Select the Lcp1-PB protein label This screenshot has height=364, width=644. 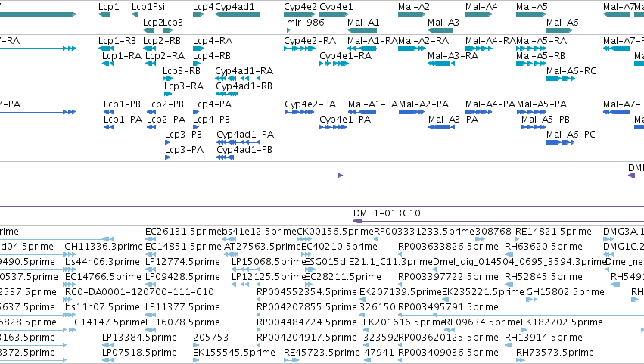[122, 104]
